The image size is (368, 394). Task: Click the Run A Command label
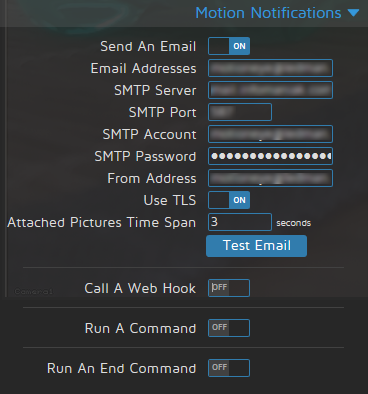(140, 328)
